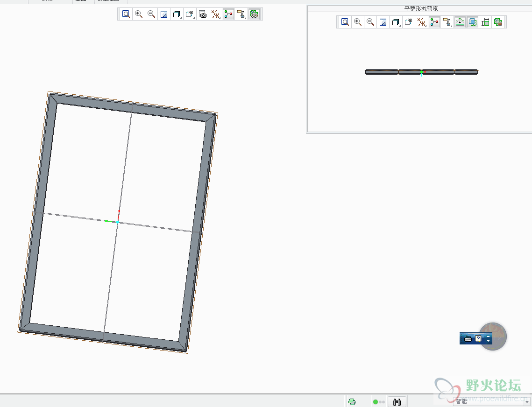Screen dimensions: 532x407
Task: Minimize the floating language bar
Action: (x=489, y=336)
